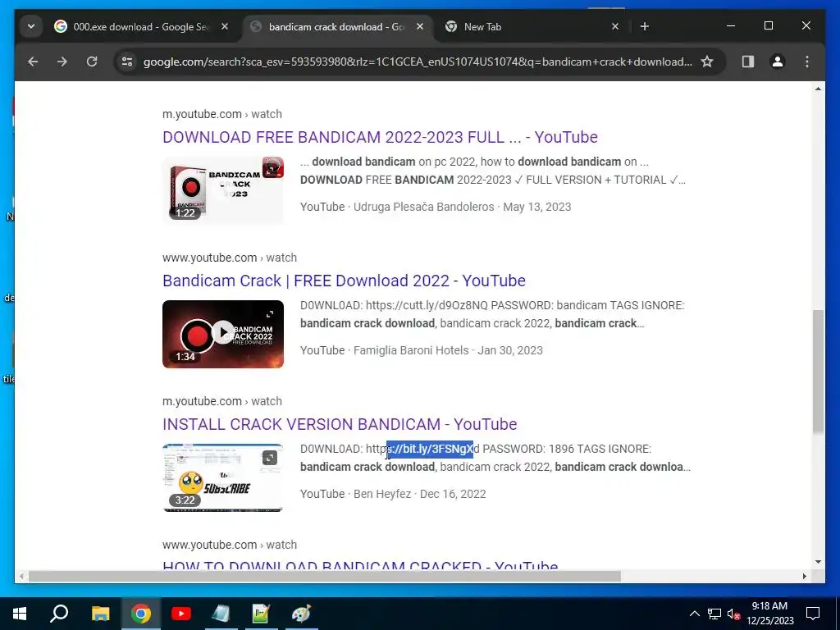Show hidden system tray icons
The image size is (840, 630).
tap(694, 614)
